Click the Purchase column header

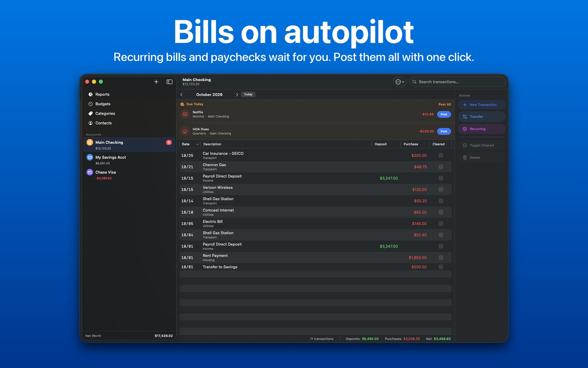(x=411, y=144)
